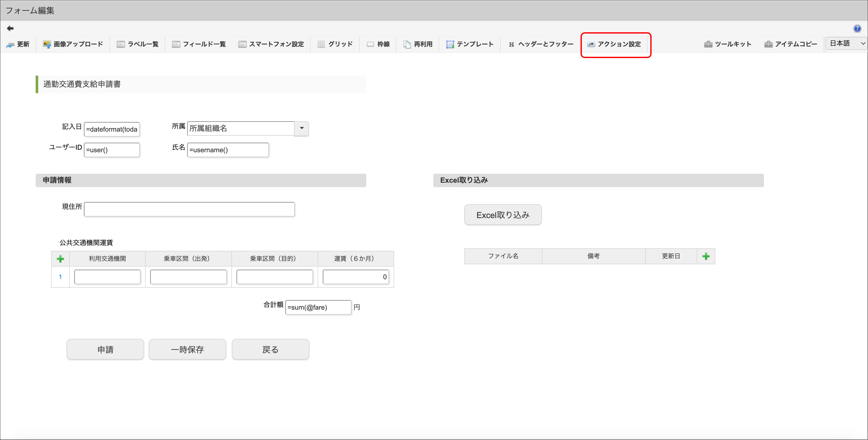This screenshot has height=440, width=868.
Task: Open the ツールキット toolkit
Action: tap(728, 44)
